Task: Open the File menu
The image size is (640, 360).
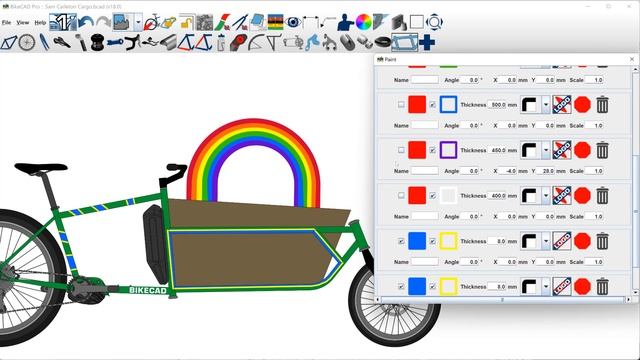Action: pos(6,22)
